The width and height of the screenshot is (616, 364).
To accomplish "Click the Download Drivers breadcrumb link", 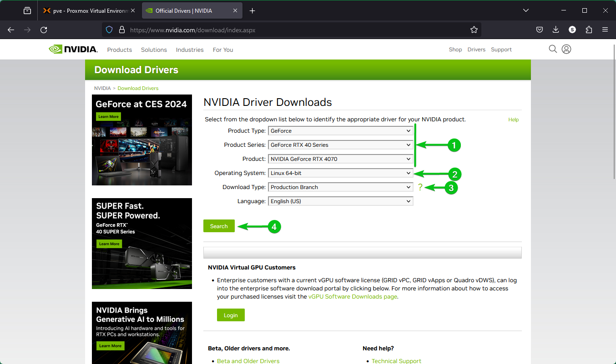I will 138,88.
